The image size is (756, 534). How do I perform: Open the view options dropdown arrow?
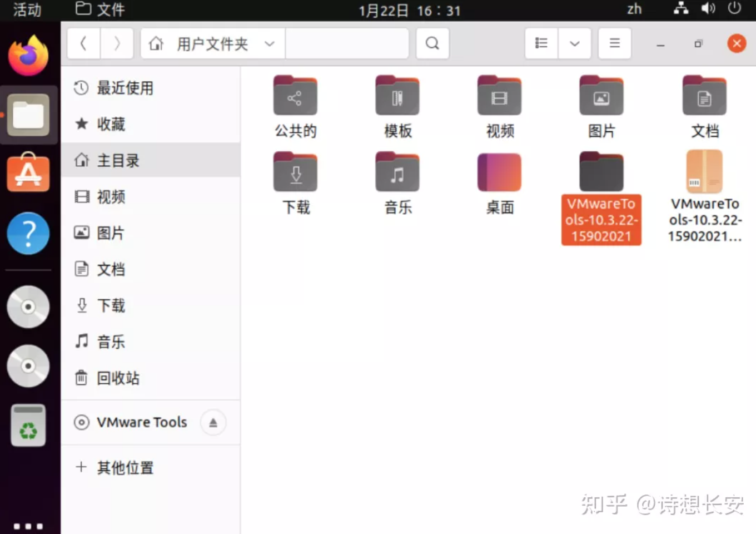[574, 43]
